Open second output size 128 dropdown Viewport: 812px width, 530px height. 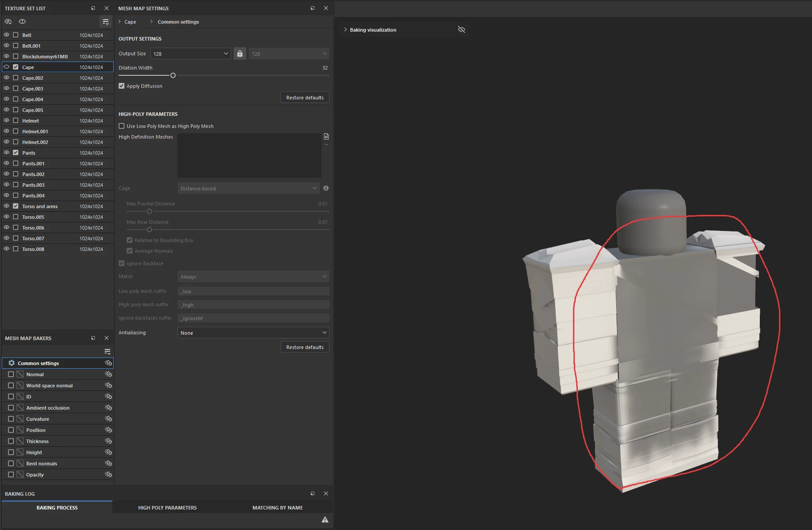289,53
